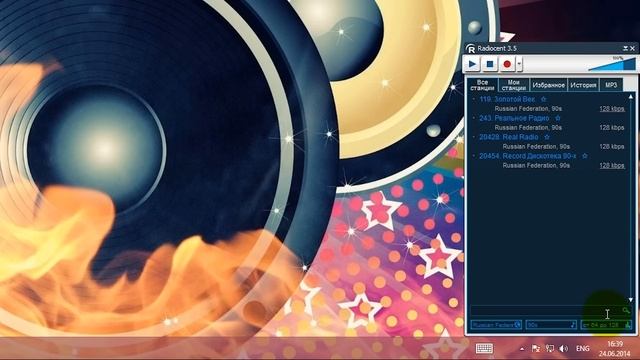Click 128 kbps for Real Radio
The width and height of the screenshot is (640, 360).
(x=612, y=146)
